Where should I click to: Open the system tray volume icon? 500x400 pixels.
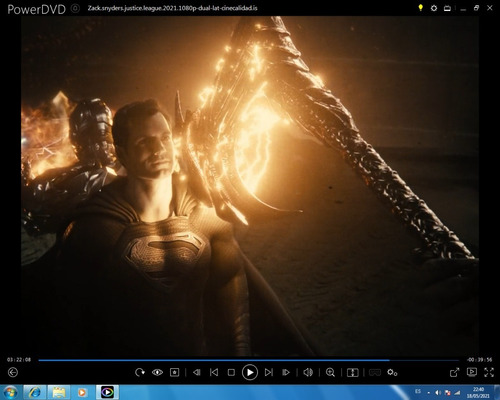(438, 393)
